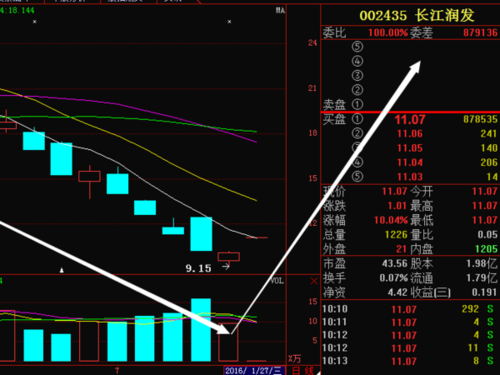Viewport: 500px width, 375px height.
Task: Click the last red volume bar
Action: click(228, 342)
